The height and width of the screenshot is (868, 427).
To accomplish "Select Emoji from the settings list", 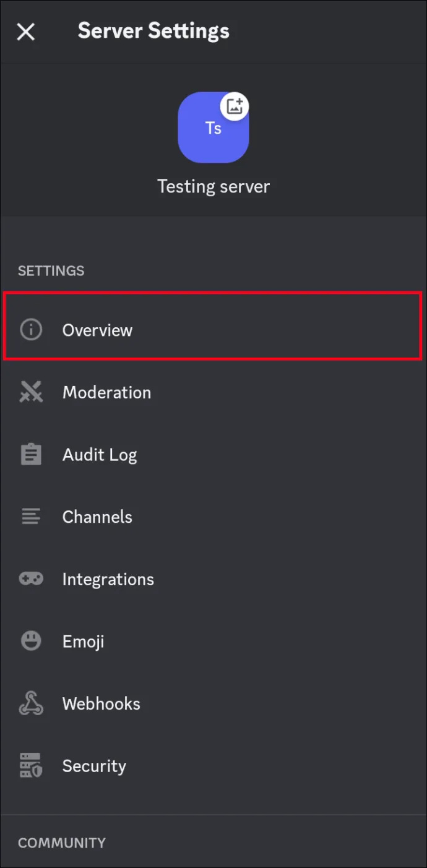I will 213,641.
